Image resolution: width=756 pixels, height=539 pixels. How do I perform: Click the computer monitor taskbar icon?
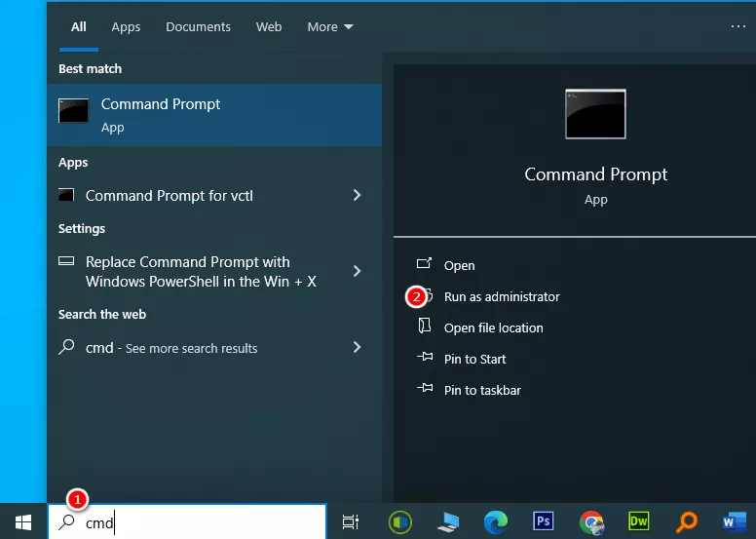(448, 522)
